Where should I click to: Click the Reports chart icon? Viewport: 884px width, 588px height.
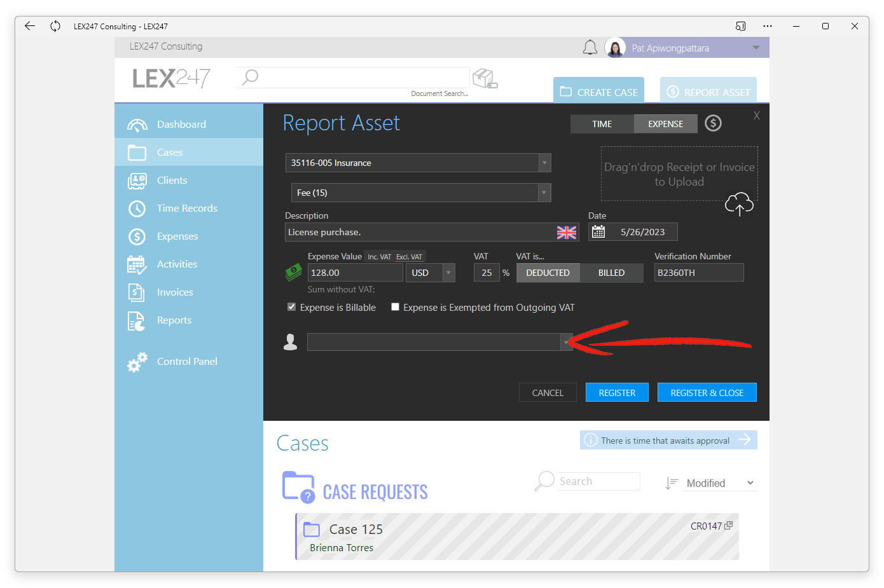pyautogui.click(x=136, y=321)
